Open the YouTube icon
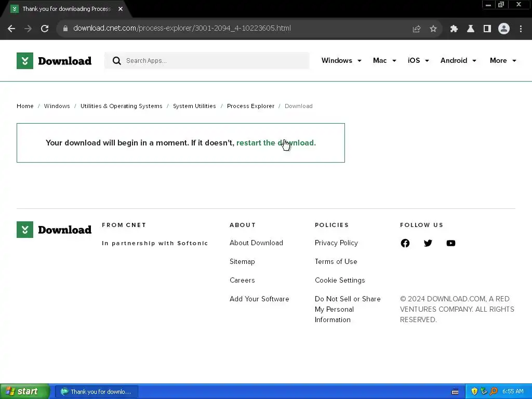 coord(450,243)
